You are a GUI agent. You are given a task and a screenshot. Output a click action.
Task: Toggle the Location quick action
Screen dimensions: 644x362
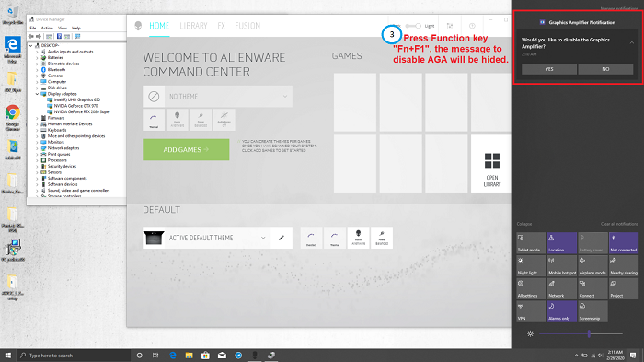562,242
